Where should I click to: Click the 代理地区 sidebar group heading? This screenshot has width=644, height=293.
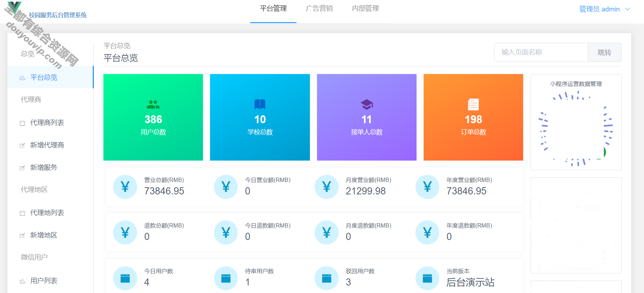[34, 190]
